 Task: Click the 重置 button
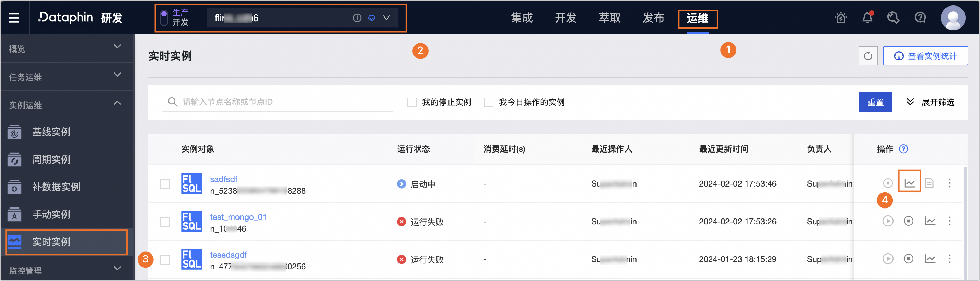click(x=875, y=102)
